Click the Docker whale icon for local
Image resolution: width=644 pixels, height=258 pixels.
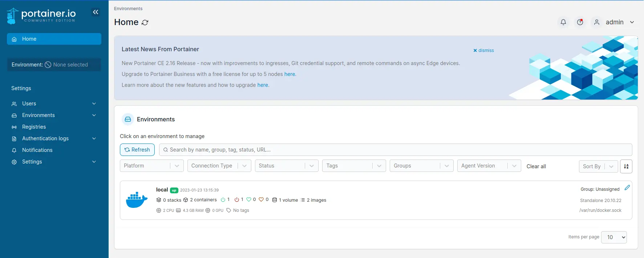click(x=137, y=200)
